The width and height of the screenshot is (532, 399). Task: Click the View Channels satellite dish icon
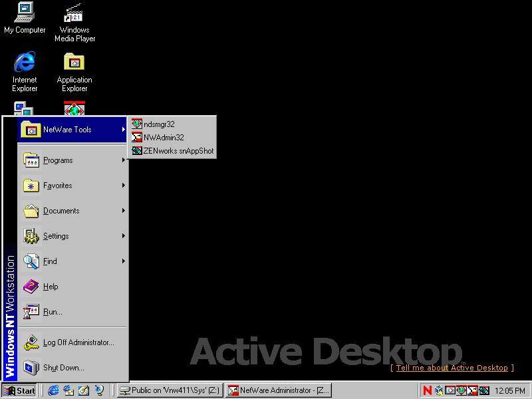[x=99, y=390]
